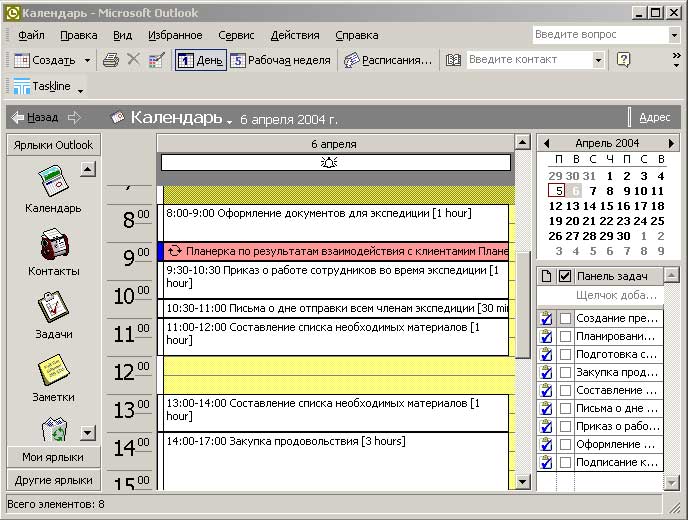Expand the Календарь folder title dropdown
This screenshot has width=688, height=520.
point(229,121)
